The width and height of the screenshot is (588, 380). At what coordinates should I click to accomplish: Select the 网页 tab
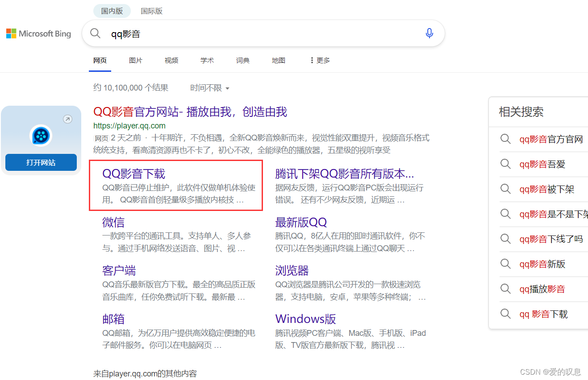(100, 60)
